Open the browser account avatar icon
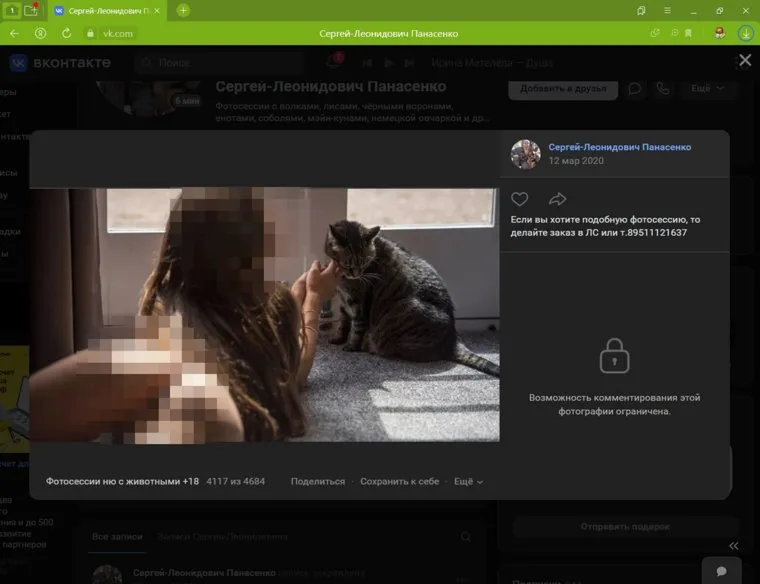The width and height of the screenshot is (760, 584). [719, 33]
